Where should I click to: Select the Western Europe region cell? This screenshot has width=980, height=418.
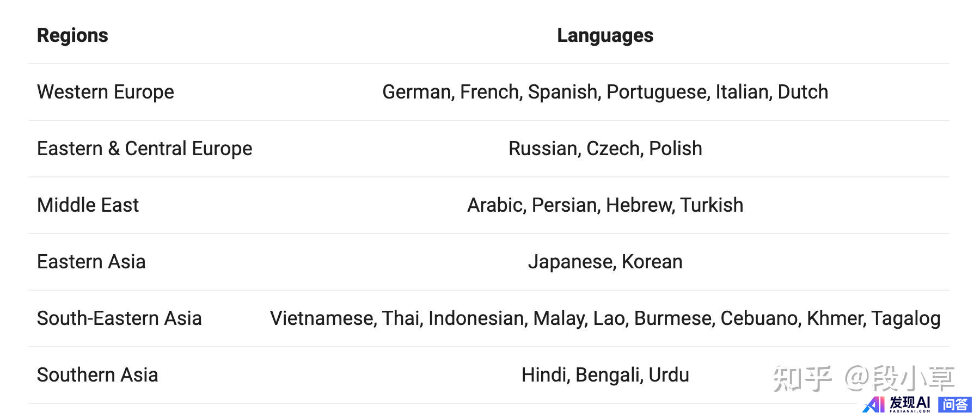(106, 92)
